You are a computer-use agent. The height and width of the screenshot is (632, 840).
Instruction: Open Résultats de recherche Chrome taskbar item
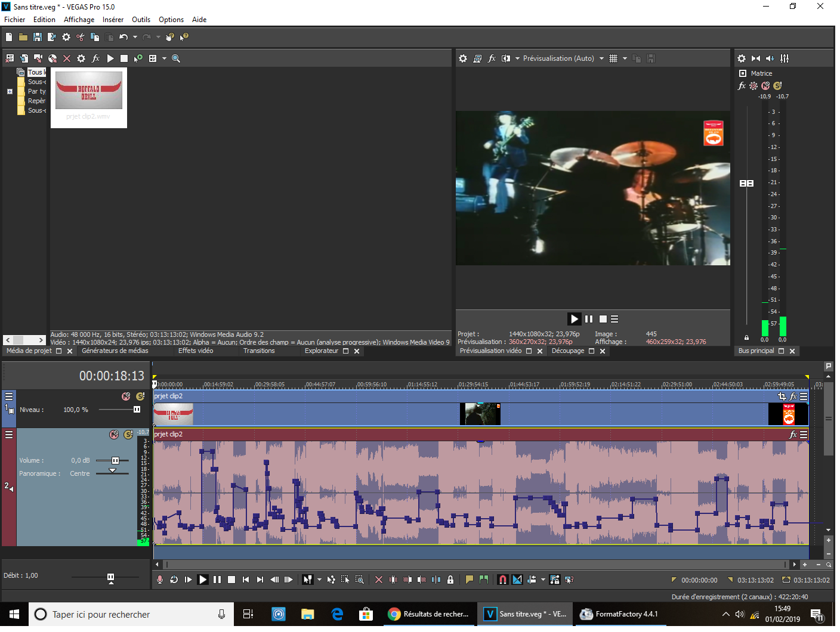428,614
